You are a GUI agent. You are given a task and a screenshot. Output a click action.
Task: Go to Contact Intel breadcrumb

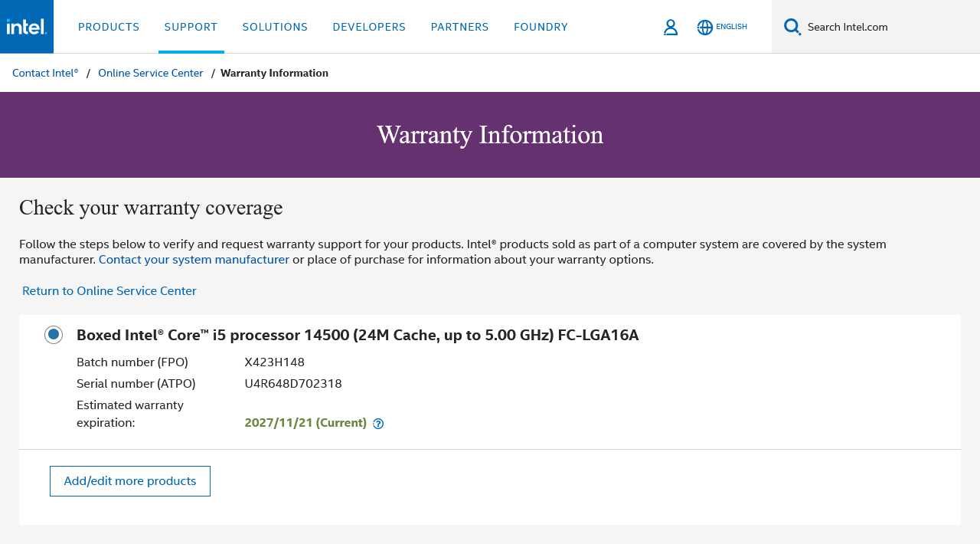(x=45, y=73)
